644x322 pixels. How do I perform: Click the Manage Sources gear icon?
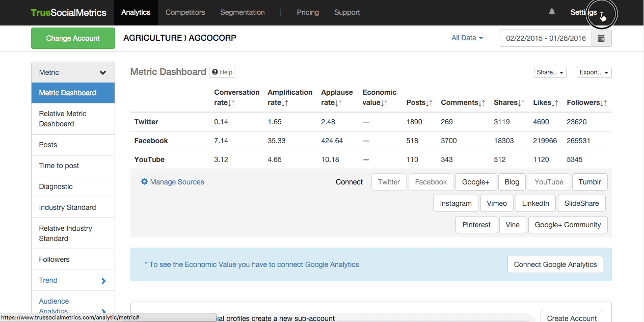144,182
